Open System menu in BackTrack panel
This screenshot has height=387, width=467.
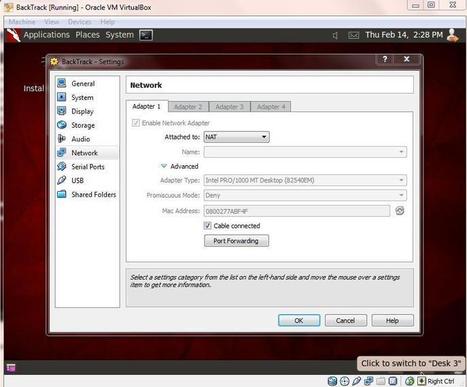click(x=119, y=35)
